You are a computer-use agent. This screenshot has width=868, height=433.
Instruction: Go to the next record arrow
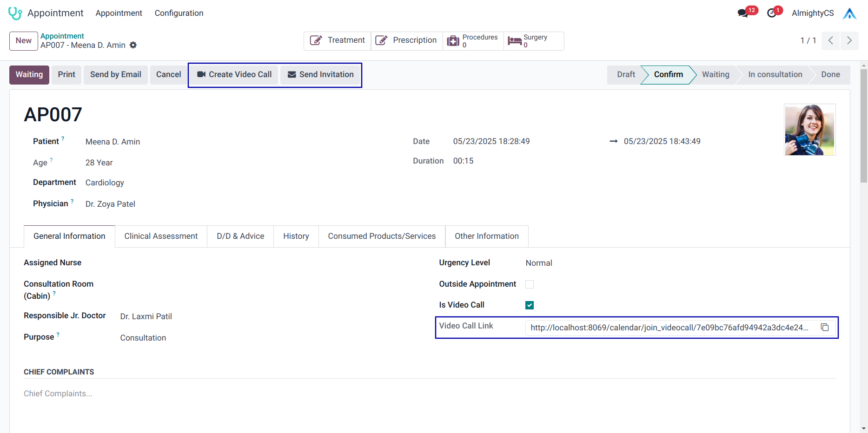849,40
